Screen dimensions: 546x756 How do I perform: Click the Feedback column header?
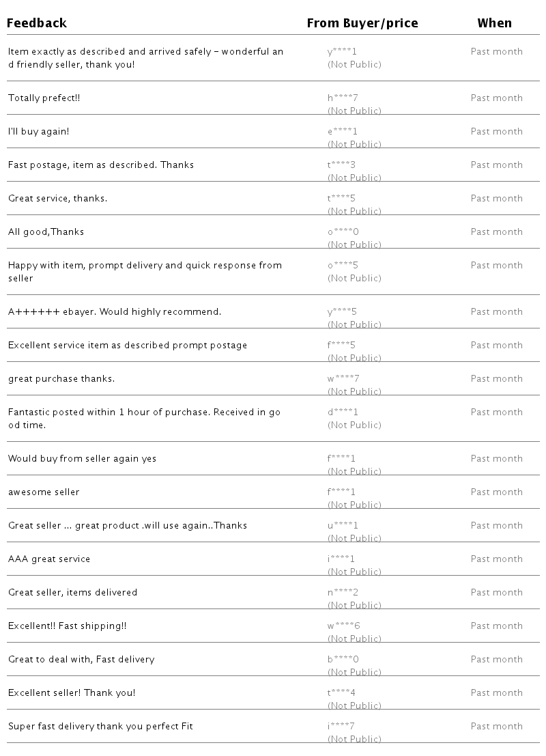click(37, 23)
